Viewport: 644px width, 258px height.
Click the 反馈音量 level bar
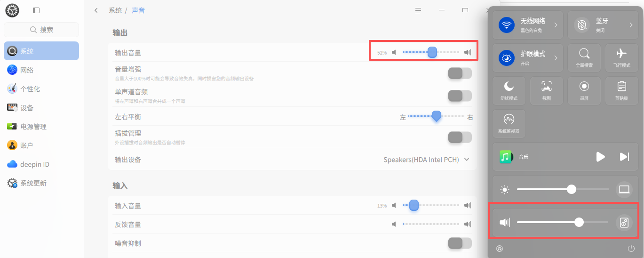pyautogui.click(x=431, y=225)
